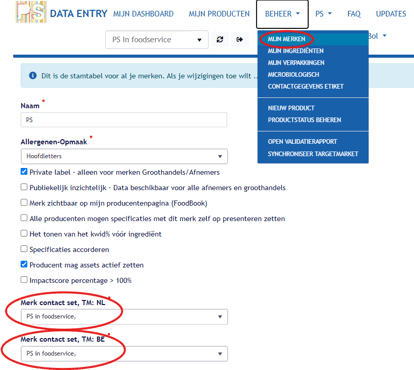Select MIJN MERKEN menu entry

pyautogui.click(x=313, y=39)
